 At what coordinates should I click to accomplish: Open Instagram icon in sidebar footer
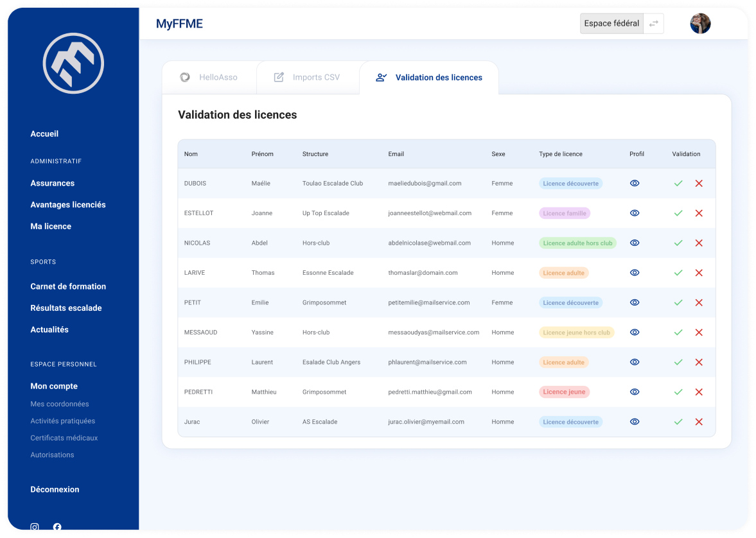coord(35,527)
